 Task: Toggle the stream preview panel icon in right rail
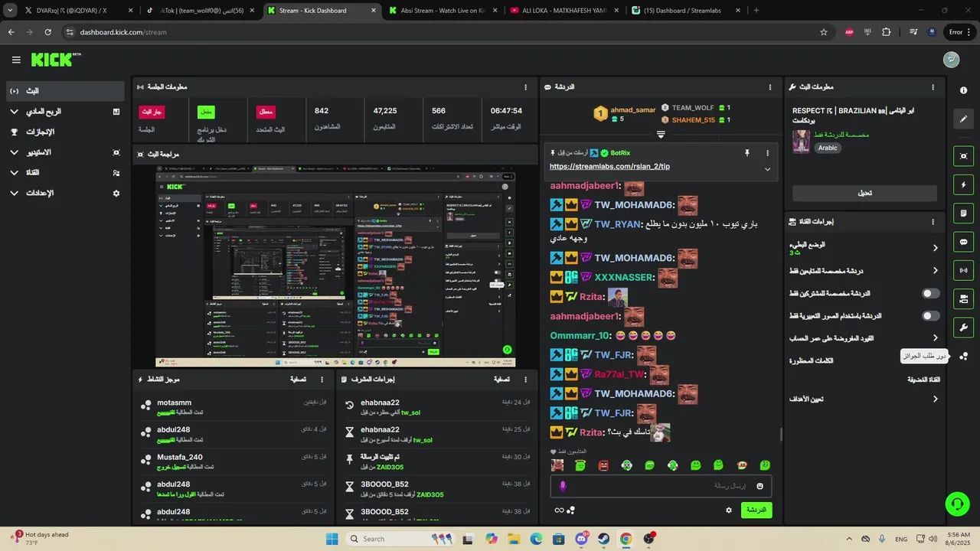point(963,156)
